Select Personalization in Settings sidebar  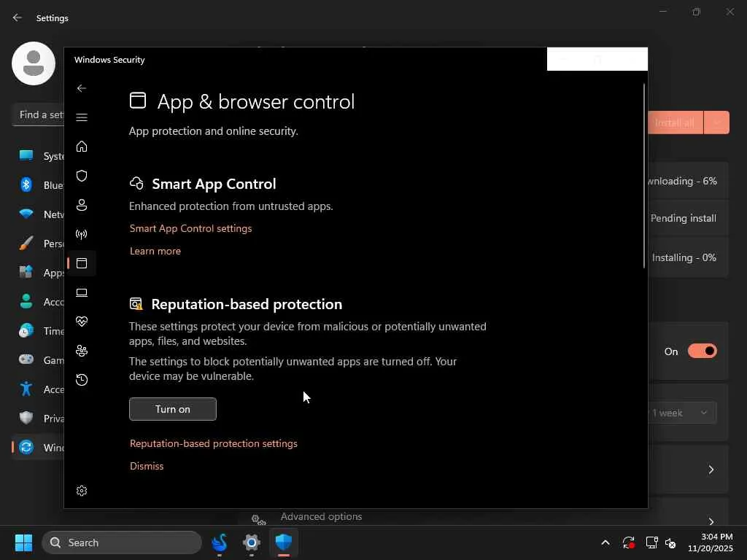[x=38, y=244]
